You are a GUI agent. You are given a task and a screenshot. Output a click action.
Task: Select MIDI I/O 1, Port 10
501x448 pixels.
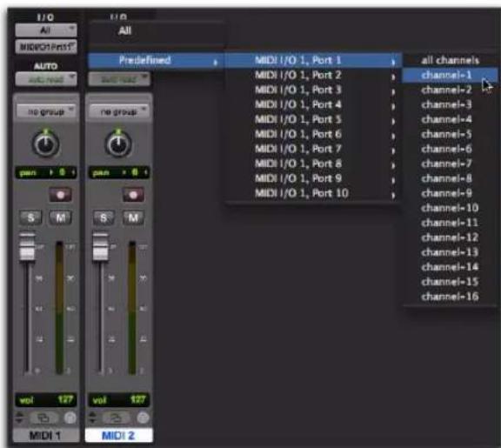pyautogui.click(x=313, y=193)
